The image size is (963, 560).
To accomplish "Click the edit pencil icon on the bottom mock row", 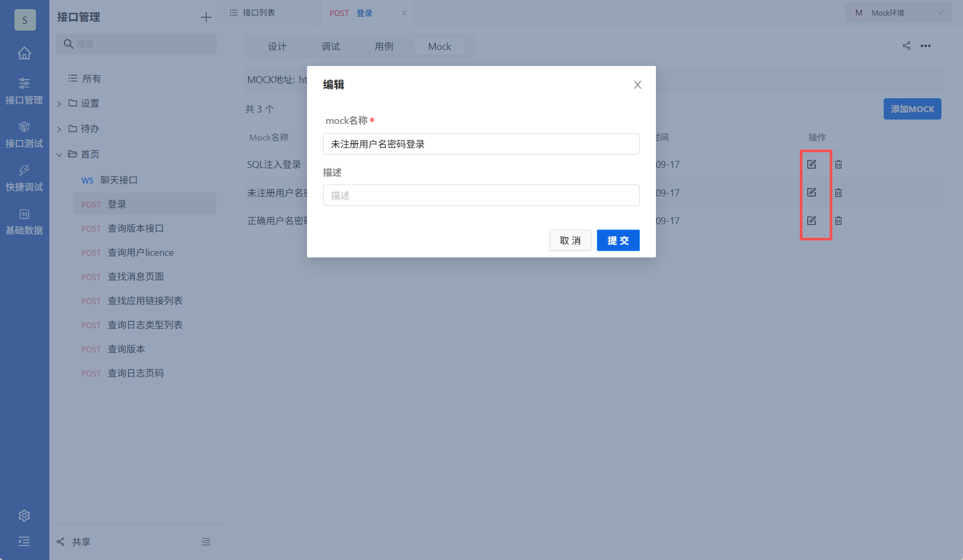I will (x=812, y=220).
